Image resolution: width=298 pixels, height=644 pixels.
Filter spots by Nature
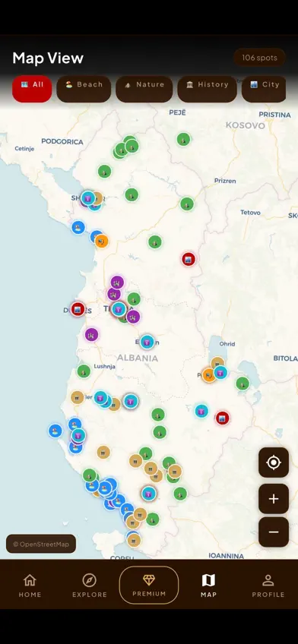[x=144, y=89]
